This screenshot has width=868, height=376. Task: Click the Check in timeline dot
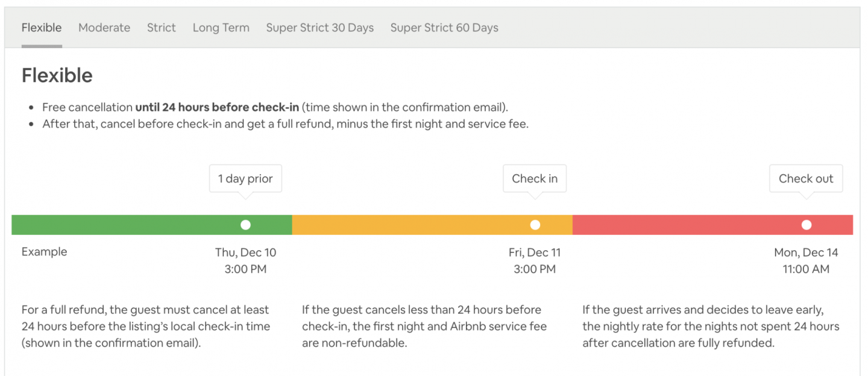pyautogui.click(x=535, y=225)
